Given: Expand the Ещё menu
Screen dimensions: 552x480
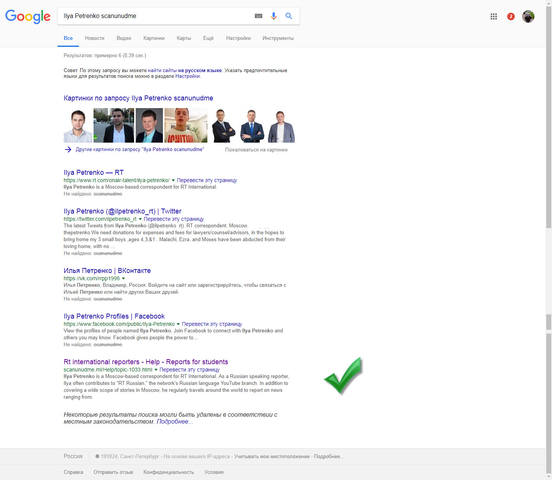Looking at the screenshot, I should pos(208,38).
